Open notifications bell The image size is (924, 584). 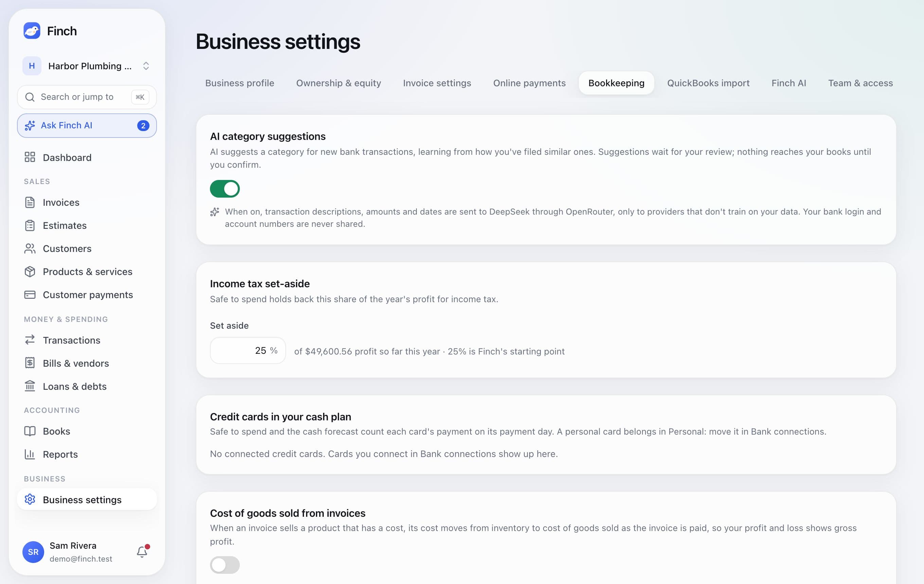point(142,552)
